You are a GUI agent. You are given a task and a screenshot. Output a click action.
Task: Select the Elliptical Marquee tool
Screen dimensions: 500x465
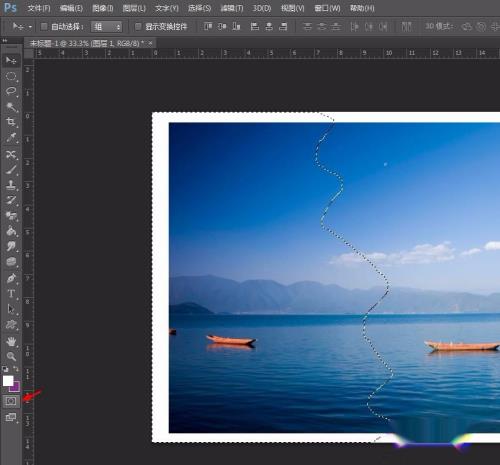pos(11,76)
